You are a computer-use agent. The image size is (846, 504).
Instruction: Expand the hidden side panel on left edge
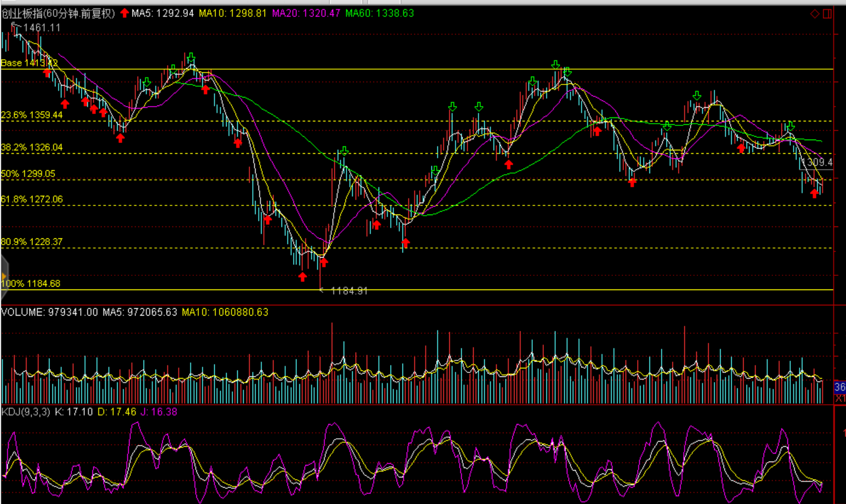coord(4,276)
